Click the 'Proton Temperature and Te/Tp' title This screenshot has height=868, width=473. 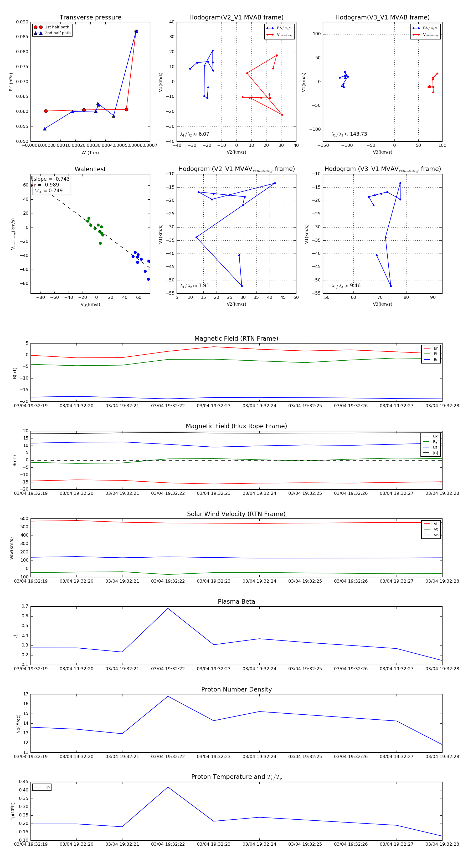pos(236,777)
